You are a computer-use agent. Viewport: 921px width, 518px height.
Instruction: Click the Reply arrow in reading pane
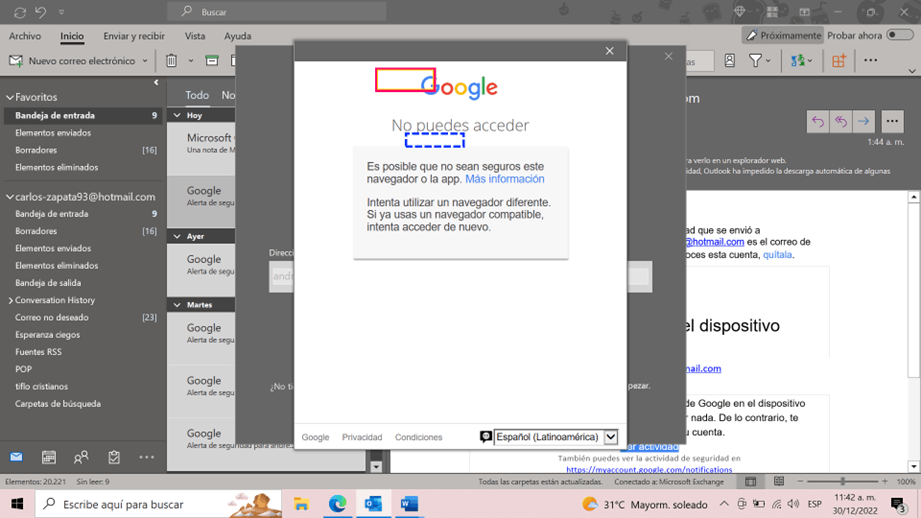[818, 122]
